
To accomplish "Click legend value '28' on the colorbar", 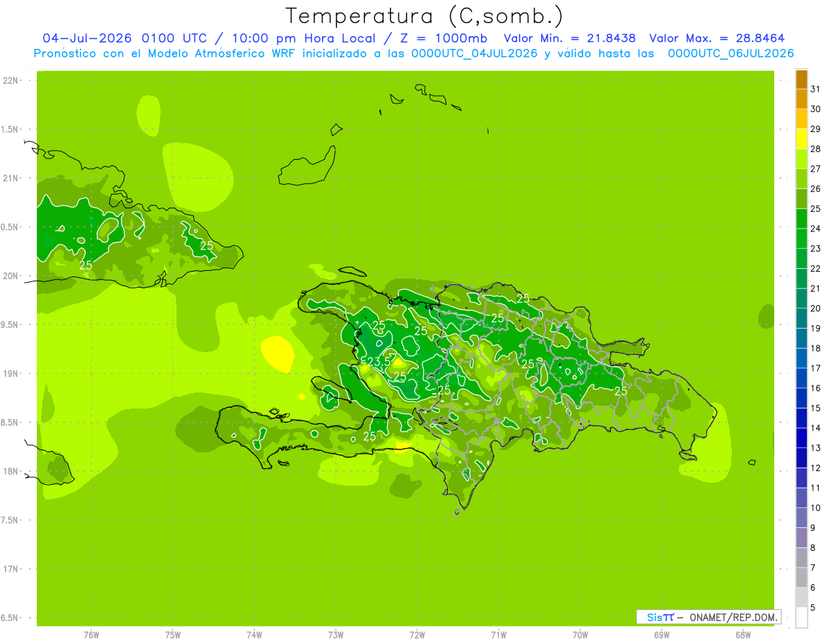I will (815, 149).
